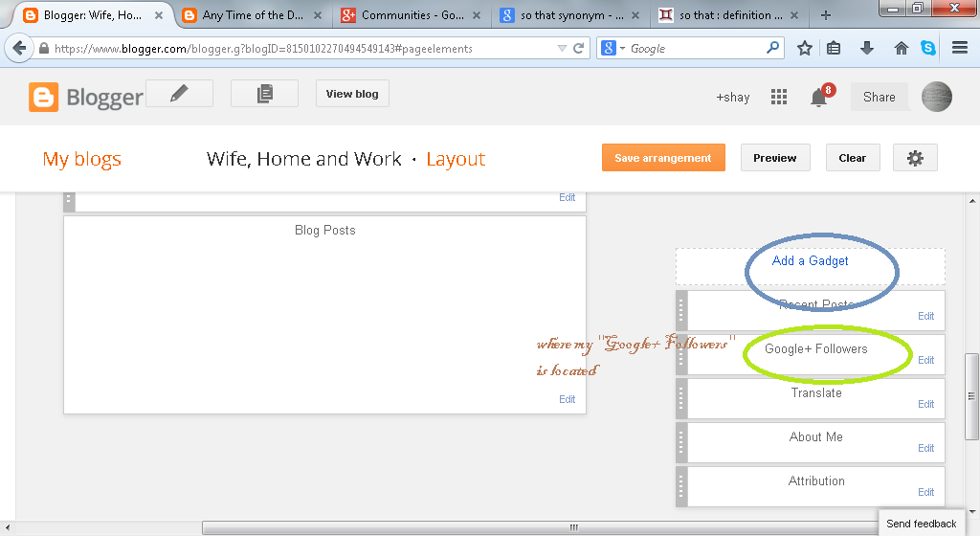This screenshot has width=980, height=536.
Task: Click the Blogger logo icon
Action: (43, 98)
